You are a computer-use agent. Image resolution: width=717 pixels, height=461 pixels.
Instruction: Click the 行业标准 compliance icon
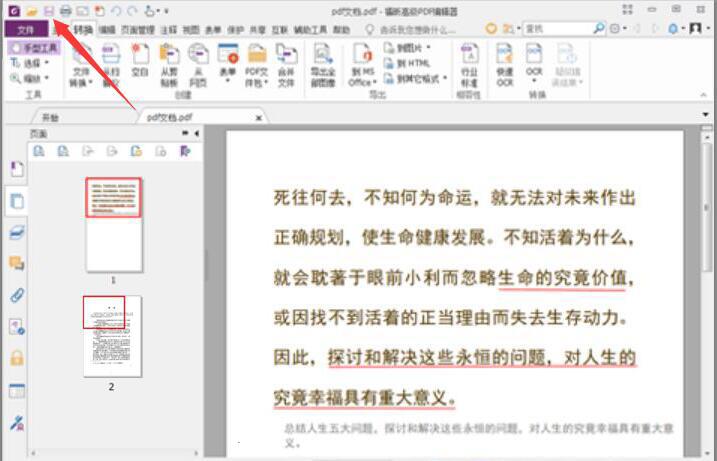[469, 65]
